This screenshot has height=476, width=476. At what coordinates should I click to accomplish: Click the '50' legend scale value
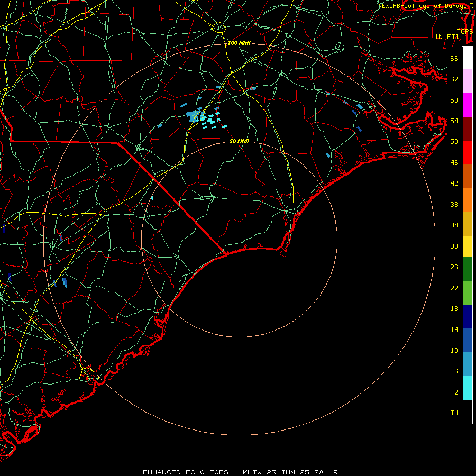(x=454, y=142)
